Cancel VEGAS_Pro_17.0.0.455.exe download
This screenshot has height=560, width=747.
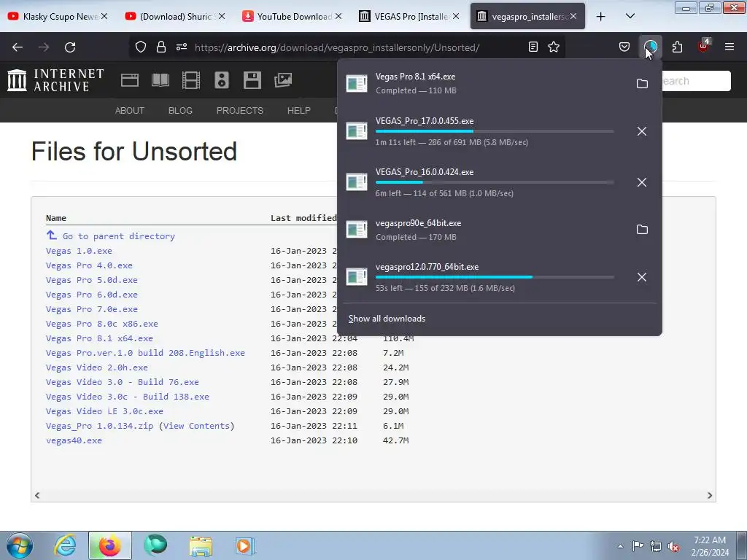[x=642, y=131]
